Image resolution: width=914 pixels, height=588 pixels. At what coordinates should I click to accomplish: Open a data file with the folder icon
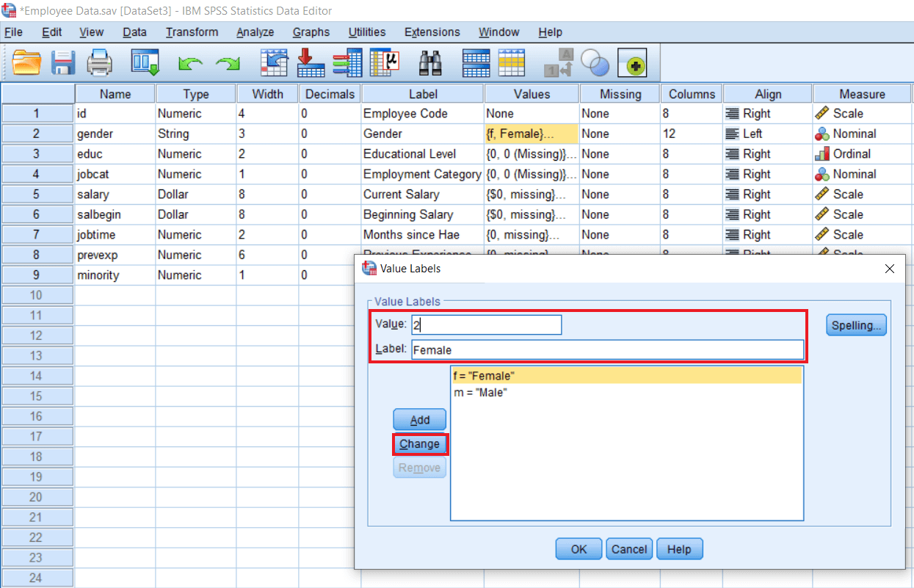tap(26, 63)
